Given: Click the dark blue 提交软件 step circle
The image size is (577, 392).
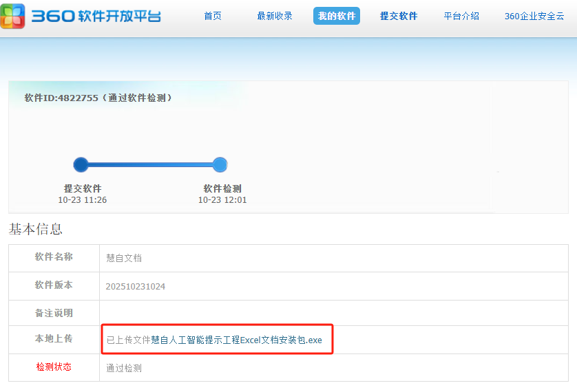Looking at the screenshot, I should 81,164.
